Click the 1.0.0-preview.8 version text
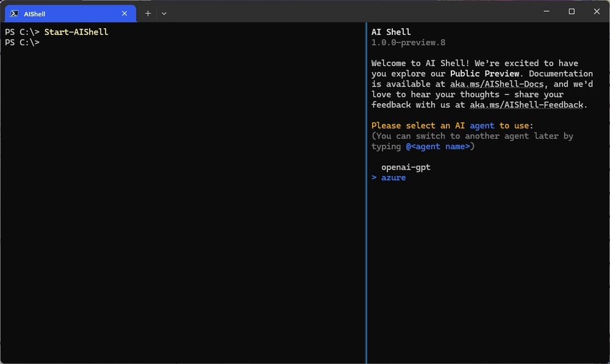Viewport: 610px width, 364px height. tap(409, 43)
